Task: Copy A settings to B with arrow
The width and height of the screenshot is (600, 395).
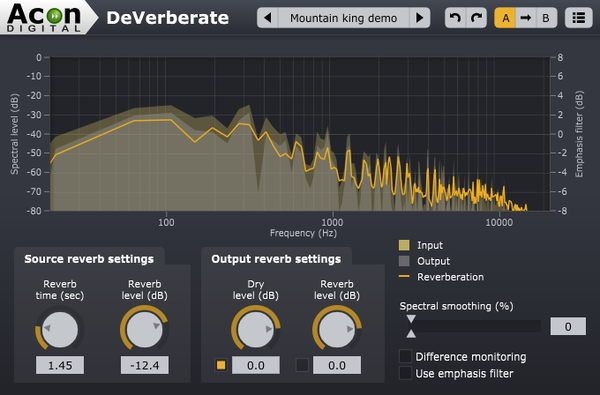Action: pos(526,18)
